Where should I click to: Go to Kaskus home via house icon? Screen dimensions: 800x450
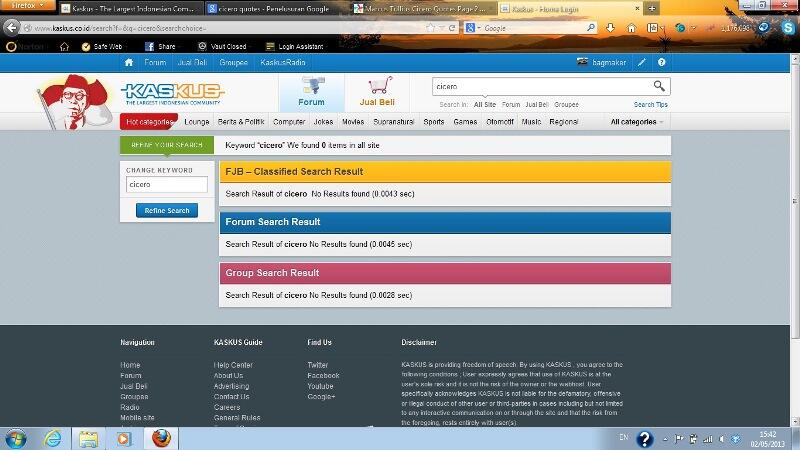[x=129, y=62]
